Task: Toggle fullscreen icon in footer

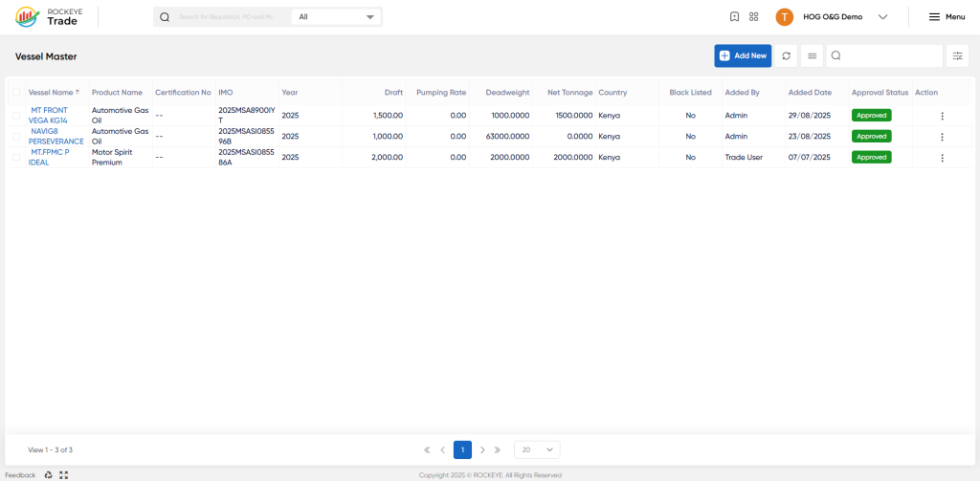Action: pyautogui.click(x=63, y=475)
